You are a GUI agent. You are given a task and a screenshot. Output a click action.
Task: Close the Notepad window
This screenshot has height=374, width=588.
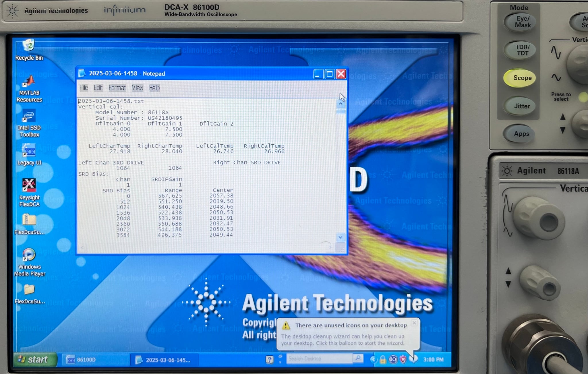(x=341, y=74)
